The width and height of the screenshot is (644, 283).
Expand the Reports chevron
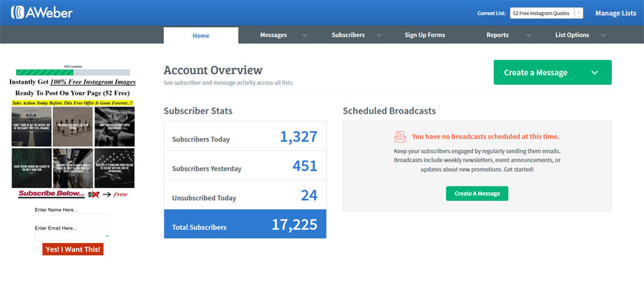click(529, 35)
